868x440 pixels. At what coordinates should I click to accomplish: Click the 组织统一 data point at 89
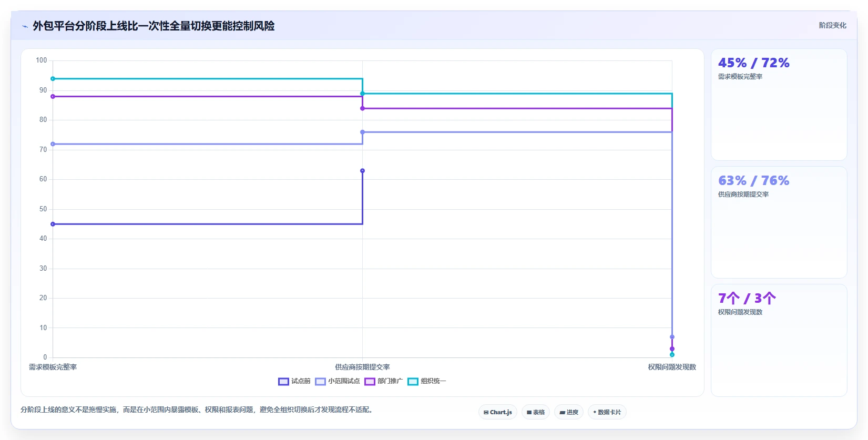(362, 94)
